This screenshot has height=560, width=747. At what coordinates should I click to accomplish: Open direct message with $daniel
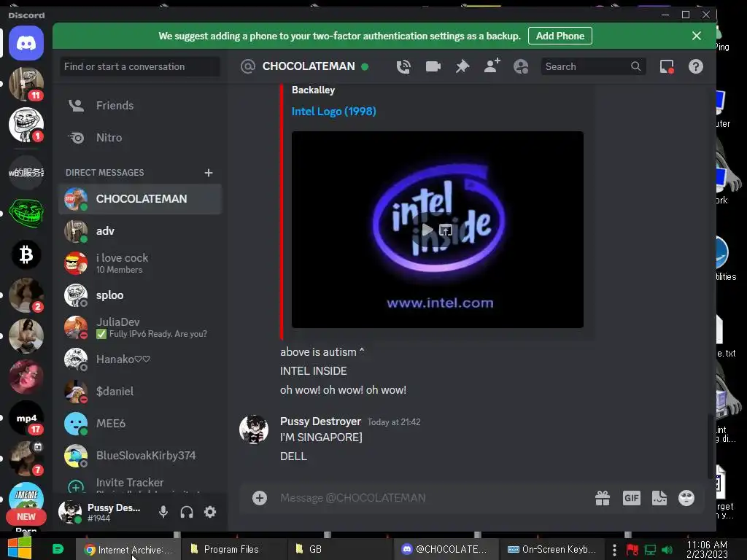tap(140, 392)
